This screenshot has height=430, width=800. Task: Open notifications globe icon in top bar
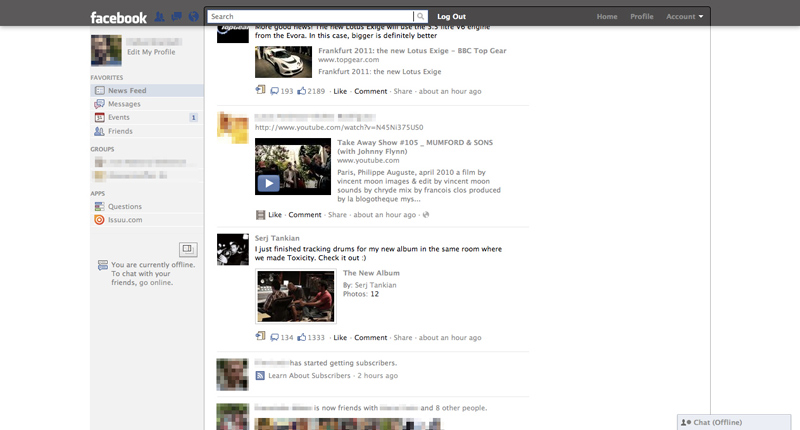point(193,17)
